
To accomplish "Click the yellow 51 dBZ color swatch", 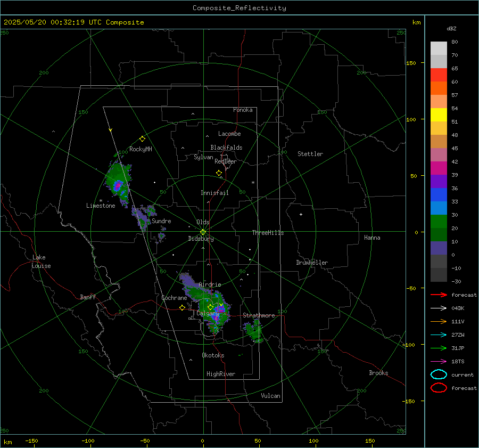I will [439, 115].
